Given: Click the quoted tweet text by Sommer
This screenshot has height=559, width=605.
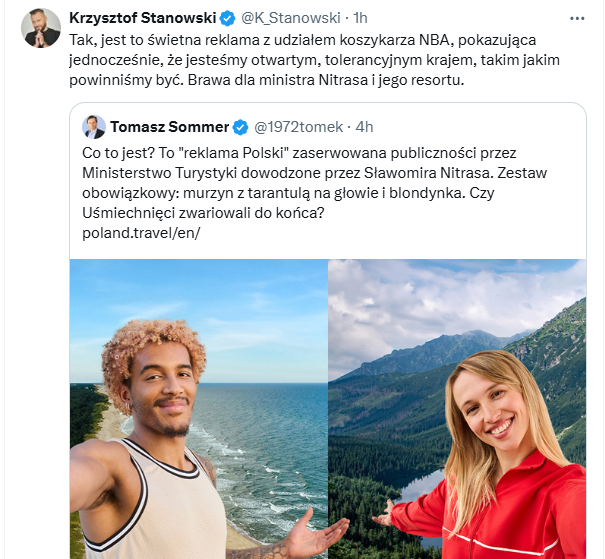Looking at the screenshot, I should point(314,183).
